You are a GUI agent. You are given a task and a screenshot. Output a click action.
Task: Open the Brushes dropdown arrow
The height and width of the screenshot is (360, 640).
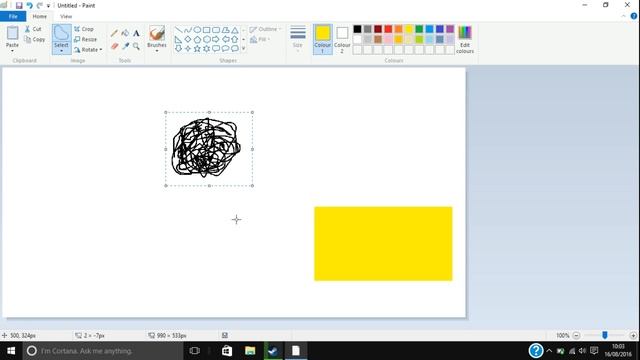tap(157, 51)
